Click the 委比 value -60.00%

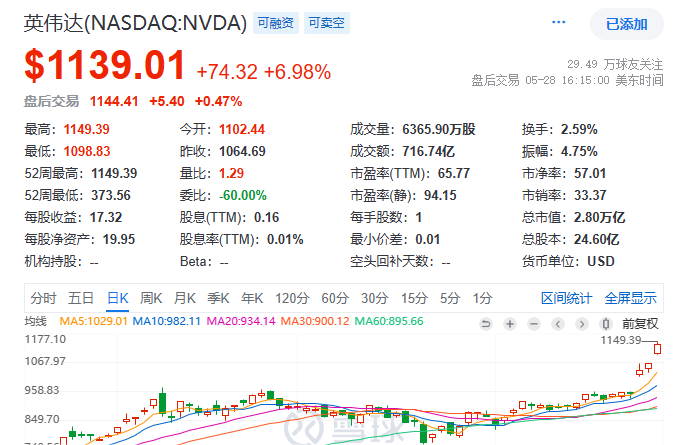[243, 195]
